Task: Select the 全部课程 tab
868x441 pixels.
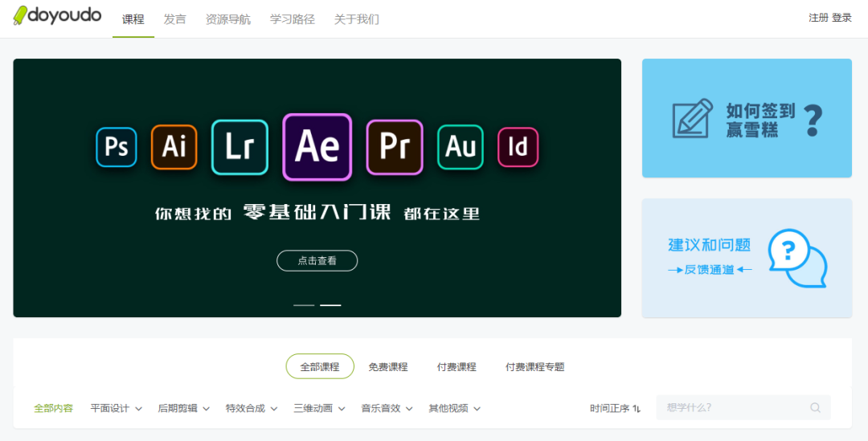Action: (320, 366)
